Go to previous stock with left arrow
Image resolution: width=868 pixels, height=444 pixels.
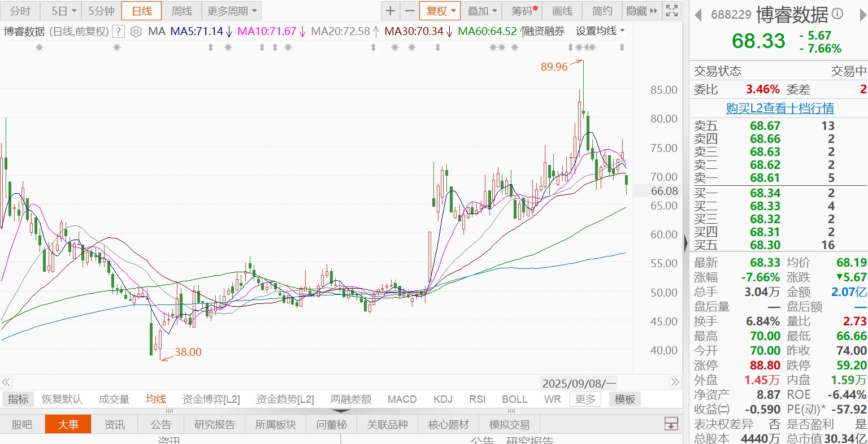point(698,15)
